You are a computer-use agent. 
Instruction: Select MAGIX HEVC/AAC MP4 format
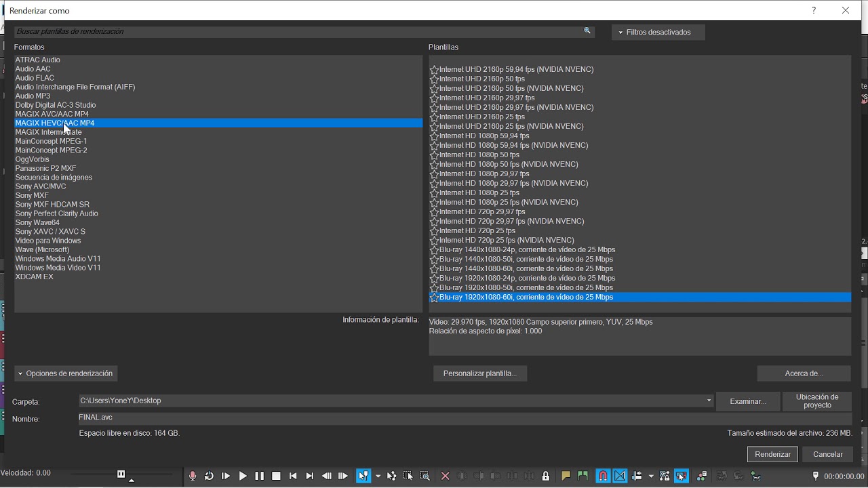pos(218,123)
